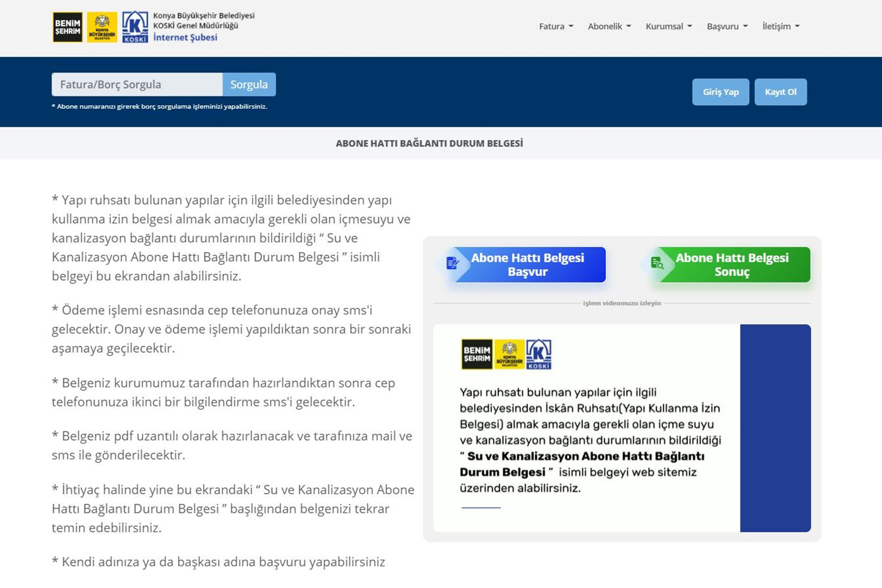Click the Konya Büyükşehir logo inside video
Image resolution: width=882 pixels, height=588 pixels.
pyautogui.click(x=509, y=354)
